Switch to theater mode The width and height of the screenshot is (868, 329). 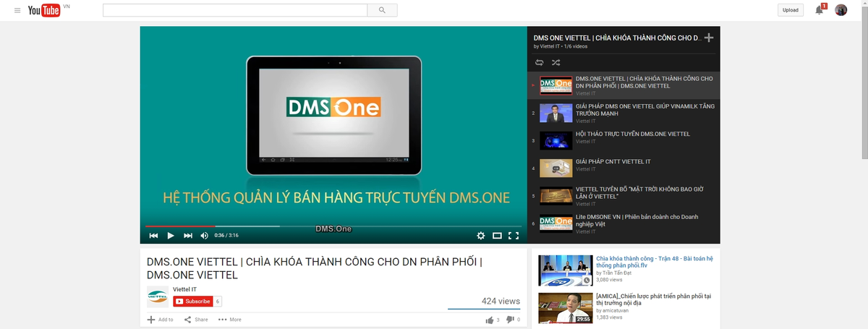pyautogui.click(x=497, y=235)
